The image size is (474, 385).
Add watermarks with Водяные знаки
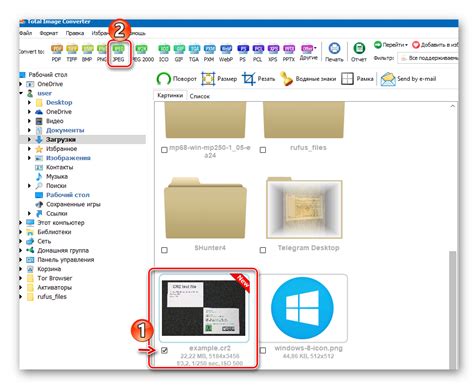click(307, 79)
